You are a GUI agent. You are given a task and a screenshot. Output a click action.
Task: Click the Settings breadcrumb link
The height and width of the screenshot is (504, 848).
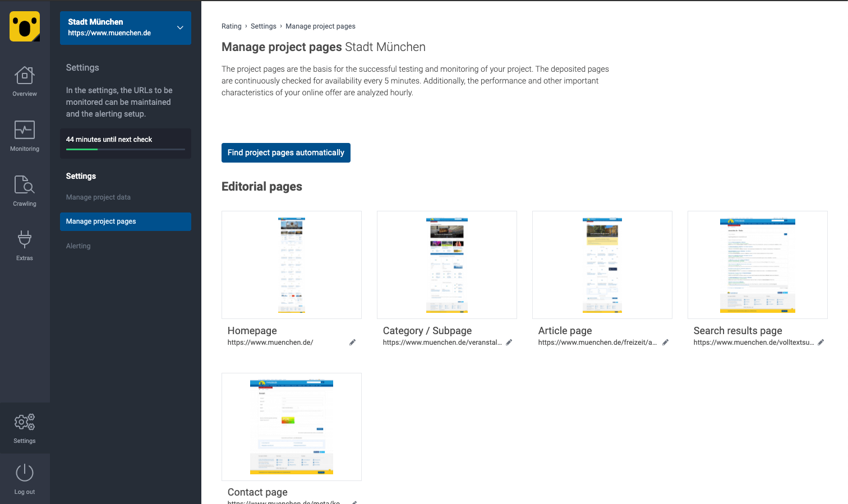[264, 26]
